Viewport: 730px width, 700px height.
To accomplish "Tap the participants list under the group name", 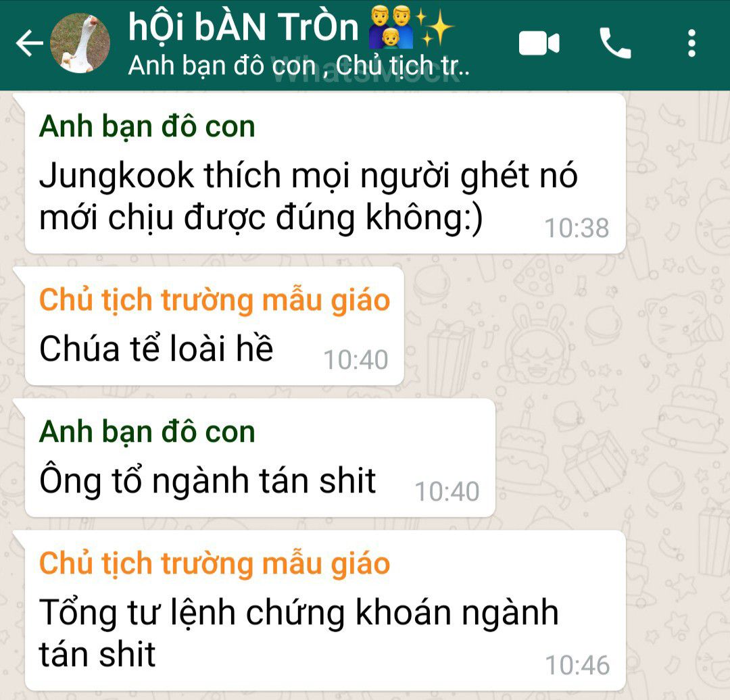I will click(299, 66).
